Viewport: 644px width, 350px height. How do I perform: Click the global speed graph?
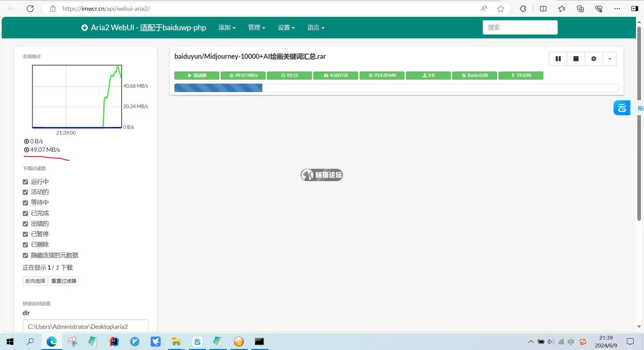[77, 96]
